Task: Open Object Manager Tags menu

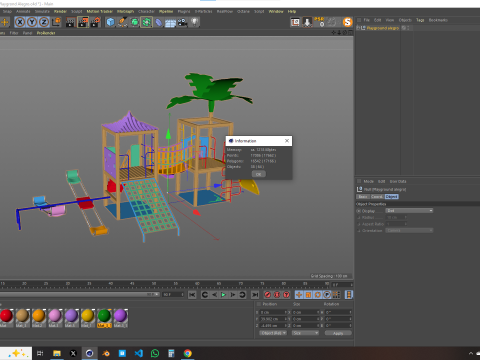Action: (420, 20)
